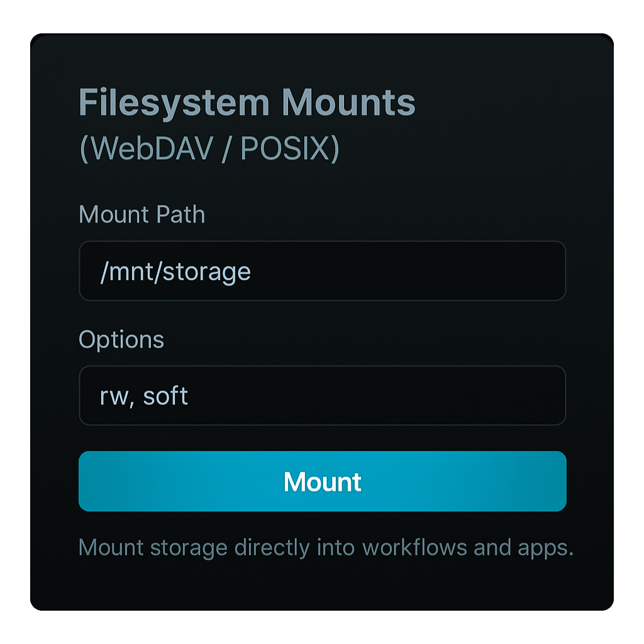Click the Mount Path input field
The image size is (644, 644).
coord(322,271)
